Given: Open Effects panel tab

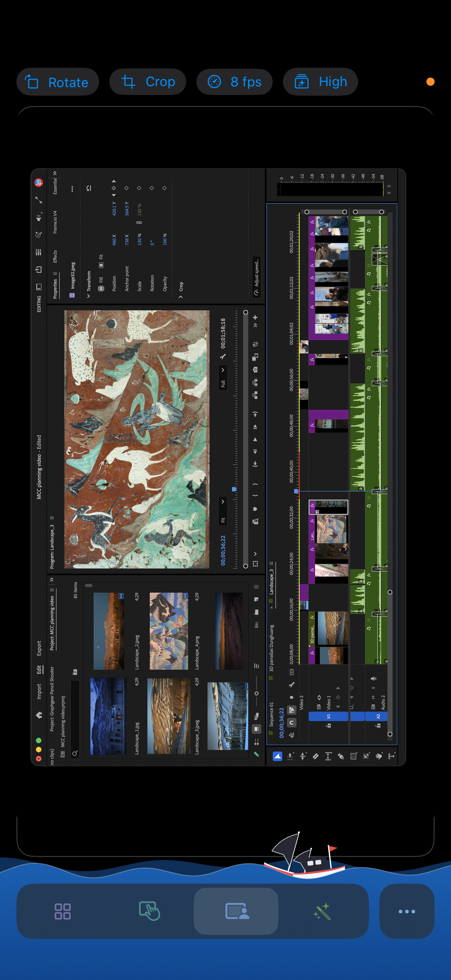Looking at the screenshot, I should [x=55, y=256].
